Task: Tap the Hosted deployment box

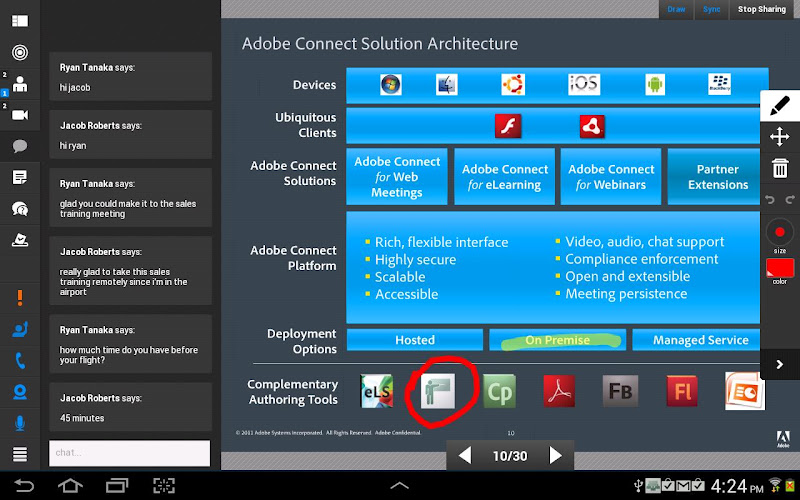Action: tap(415, 340)
